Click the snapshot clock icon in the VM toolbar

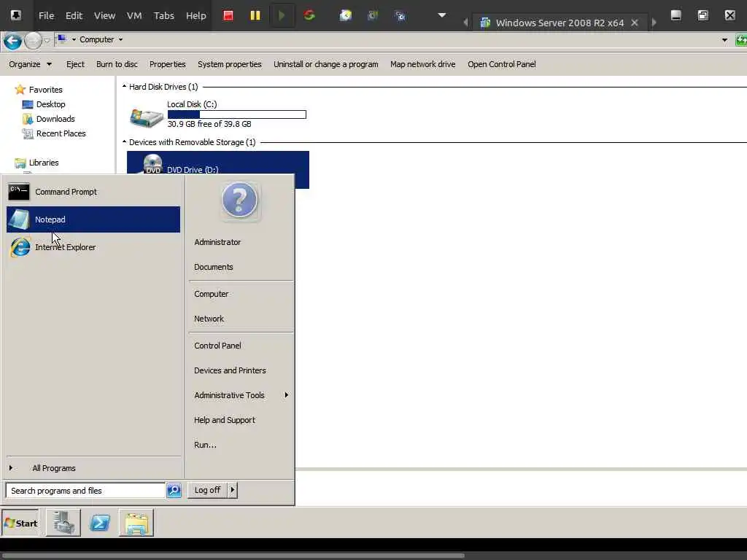(345, 16)
